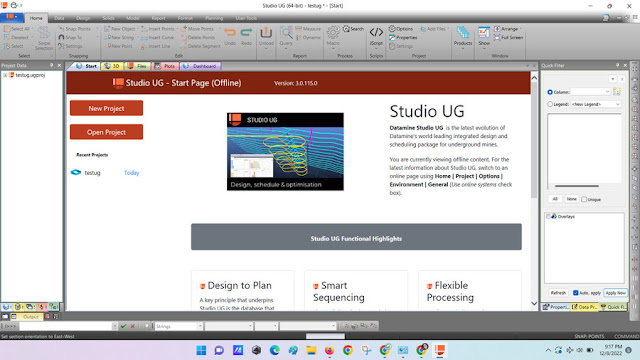The width and height of the screenshot is (640, 360).
Task: Open the JScript code icon
Action: (376, 32)
